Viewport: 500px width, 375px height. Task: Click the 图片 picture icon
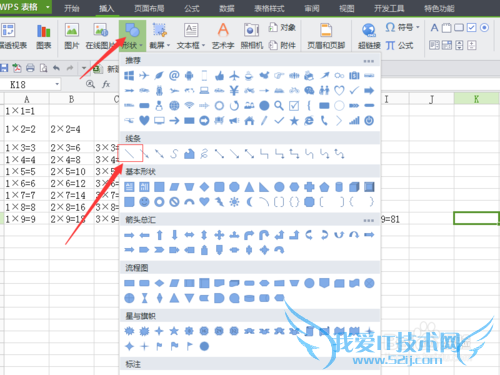(72, 36)
